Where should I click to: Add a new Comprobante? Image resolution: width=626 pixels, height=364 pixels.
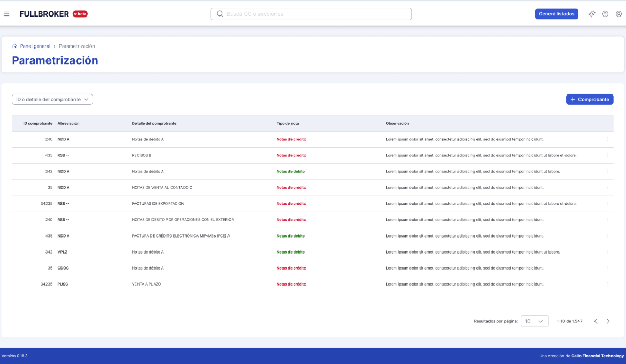(589, 99)
